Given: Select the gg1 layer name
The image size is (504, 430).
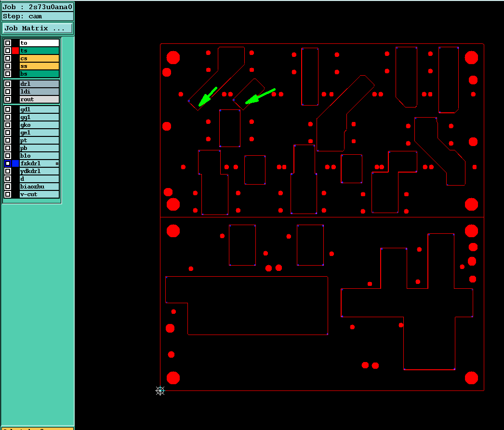Looking at the screenshot, I should pyautogui.click(x=40, y=117).
